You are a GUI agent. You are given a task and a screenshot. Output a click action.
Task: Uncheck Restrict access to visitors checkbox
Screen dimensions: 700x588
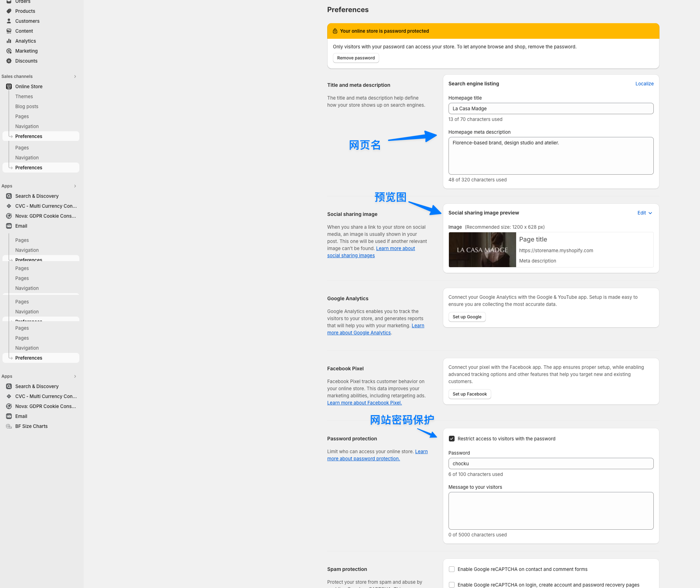pos(452,439)
